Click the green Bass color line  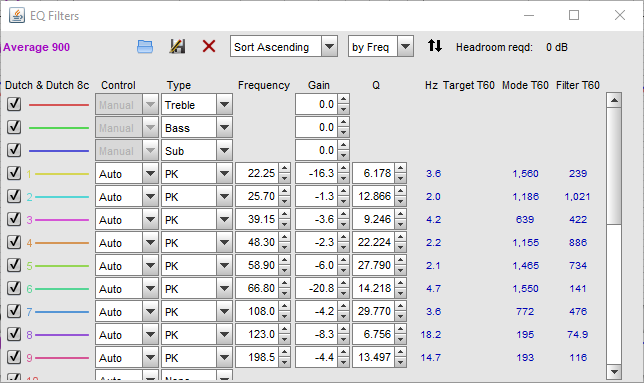pyautogui.click(x=59, y=128)
